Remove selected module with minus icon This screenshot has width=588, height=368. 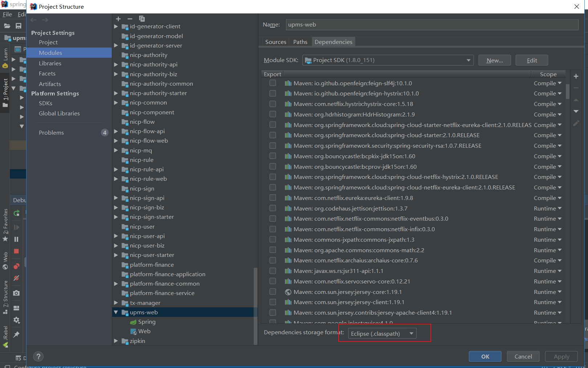(x=130, y=19)
